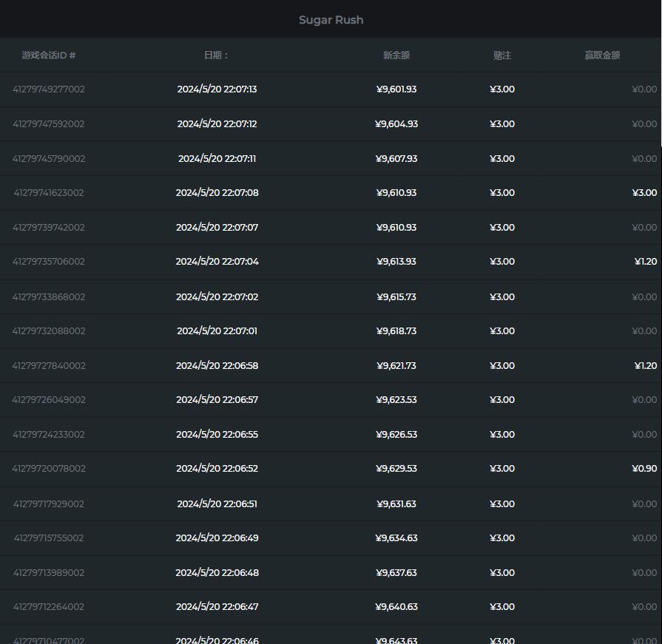Pick the date cell 2024/5/20 22:07:01
This screenshot has width=662, height=644.
point(217,331)
